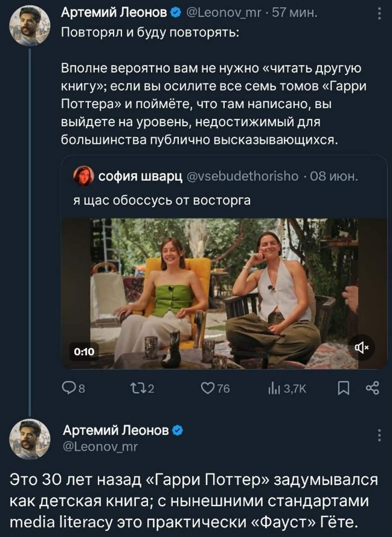Open reply icon with 8 comments
The width and height of the screenshot is (392, 537).
point(73,388)
